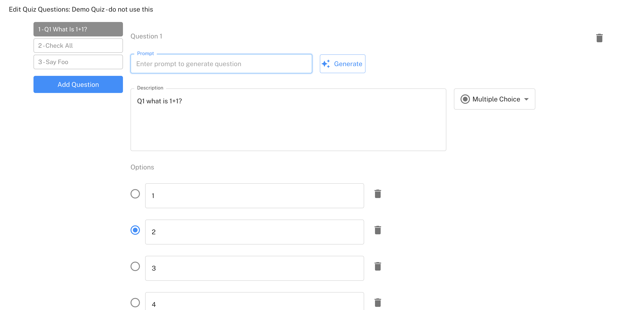Select question 2 - Check All
644x310 pixels.
[x=78, y=46]
